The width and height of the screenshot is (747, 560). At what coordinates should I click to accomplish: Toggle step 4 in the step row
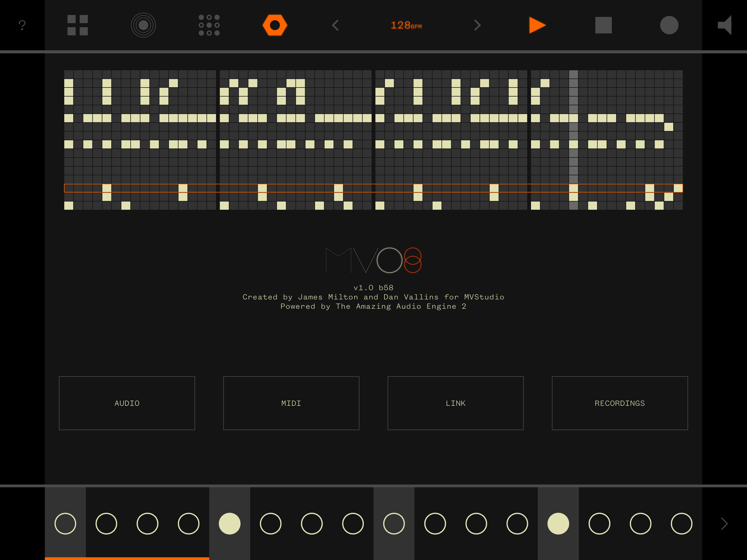tap(188, 524)
